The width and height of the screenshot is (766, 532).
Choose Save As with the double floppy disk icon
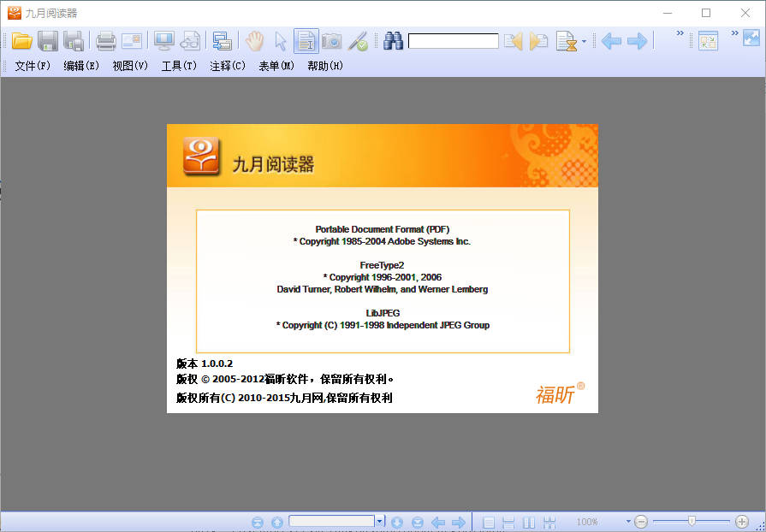pyautogui.click(x=74, y=41)
